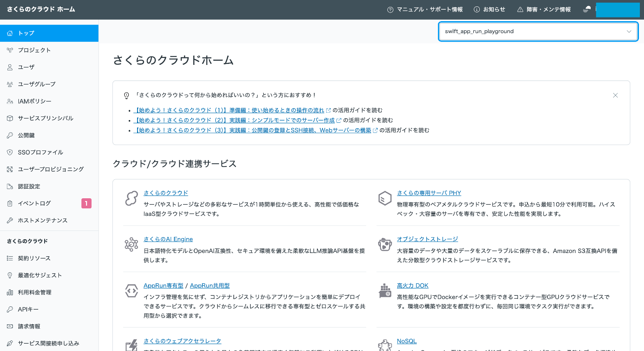Click the 最適化サジェスト lightbulb icon
This screenshot has height=351, width=644.
(x=10, y=275)
